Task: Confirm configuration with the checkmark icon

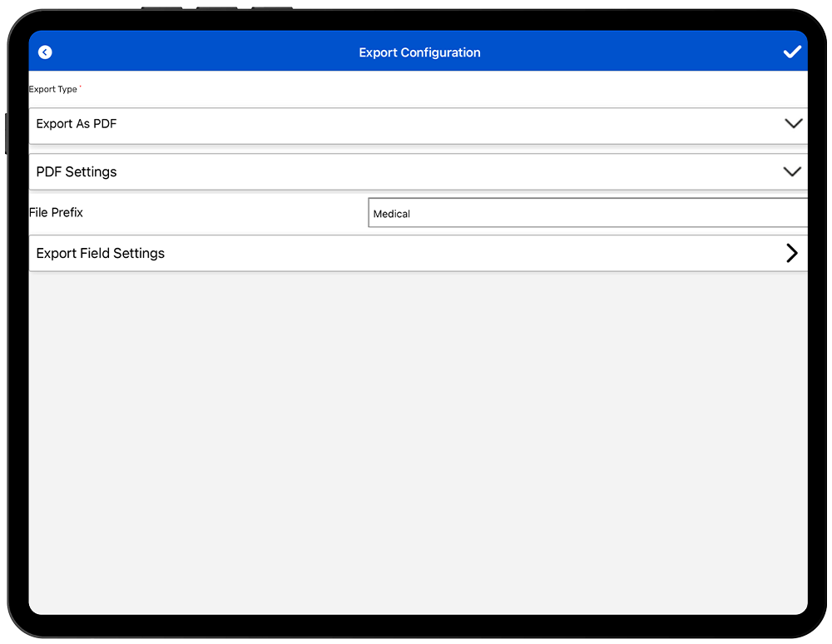Action: (x=792, y=52)
